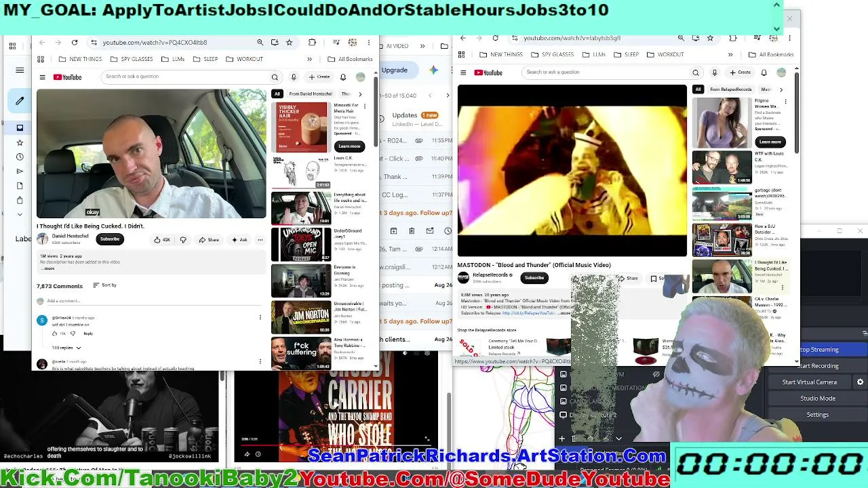
Task: Open the All Bookmarks folder in the left window
Action: [x=351, y=59]
